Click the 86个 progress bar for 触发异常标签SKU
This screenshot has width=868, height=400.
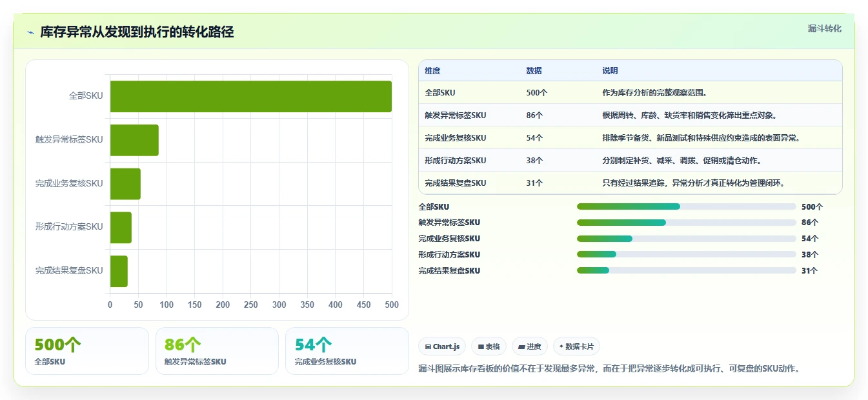click(x=687, y=223)
